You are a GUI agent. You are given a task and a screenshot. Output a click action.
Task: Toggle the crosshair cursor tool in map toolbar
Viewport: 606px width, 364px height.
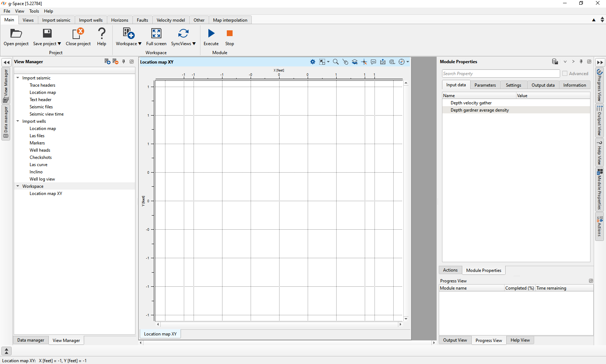[x=364, y=62]
